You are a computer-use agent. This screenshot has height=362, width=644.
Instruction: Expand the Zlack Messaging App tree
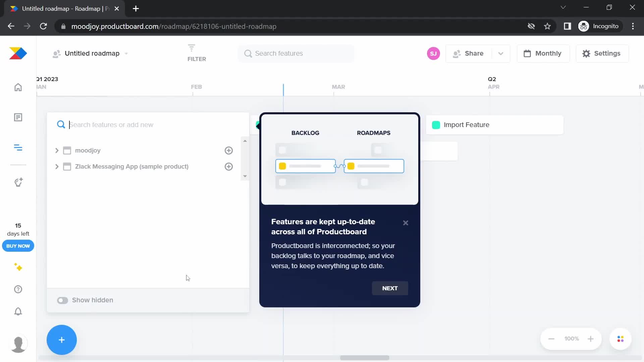[x=57, y=167]
